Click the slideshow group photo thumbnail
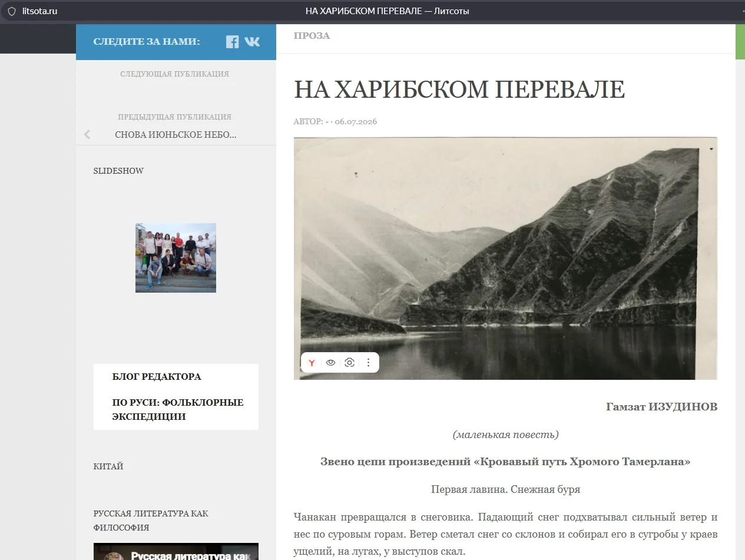Viewport: 745px width, 560px height. (x=176, y=258)
